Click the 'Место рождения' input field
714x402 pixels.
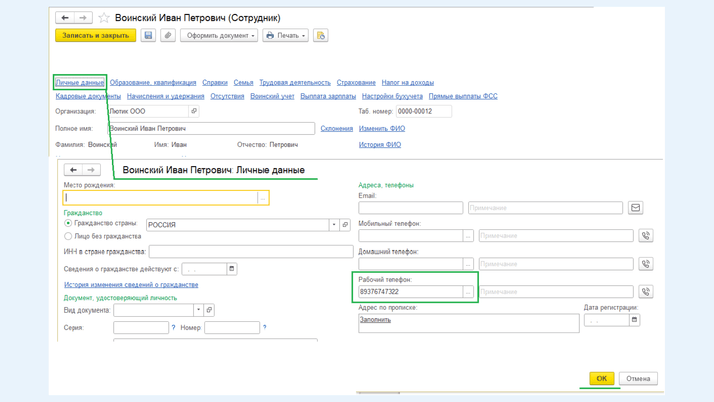pyautogui.click(x=160, y=198)
